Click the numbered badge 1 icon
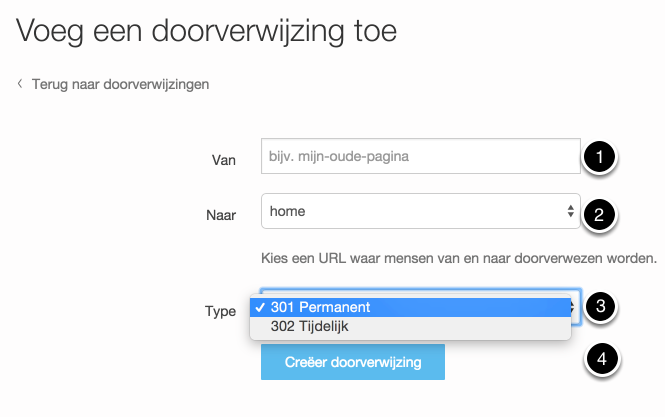The width and height of the screenshot is (665, 417). point(600,157)
